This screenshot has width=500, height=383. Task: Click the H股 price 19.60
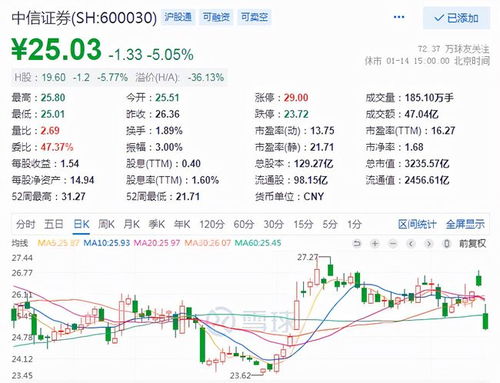pos(53,78)
